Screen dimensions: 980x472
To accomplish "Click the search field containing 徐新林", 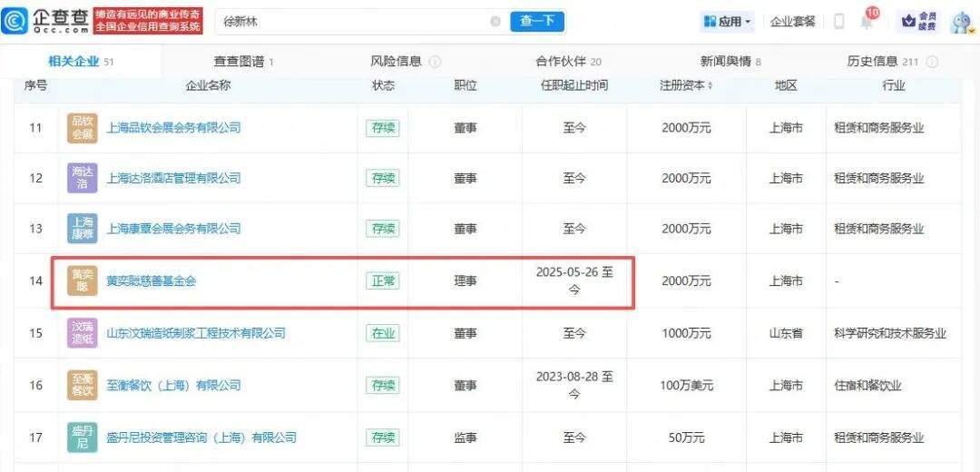I will [354, 22].
